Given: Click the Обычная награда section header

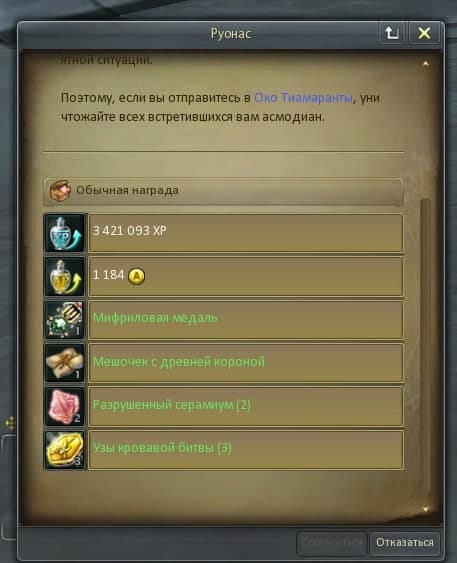Looking at the screenshot, I should click(x=223, y=191).
